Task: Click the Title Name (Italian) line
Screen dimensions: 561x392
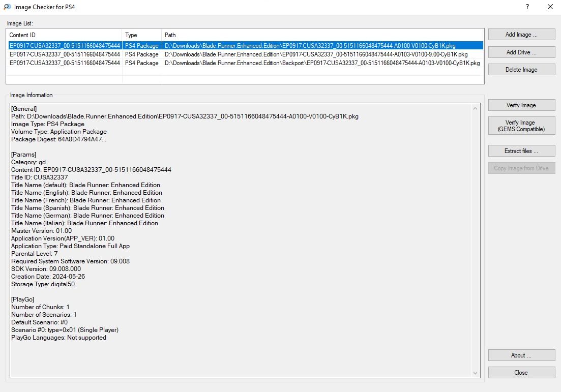Action: tap(85, 223)
